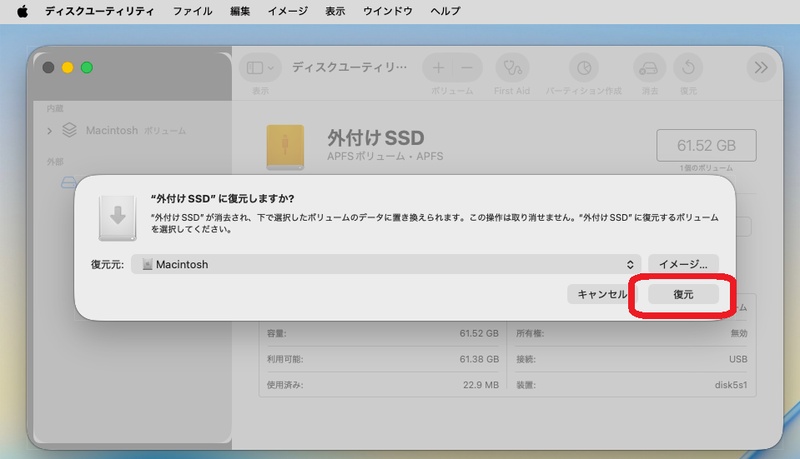Open the sidebar view options chevron
This screenshot has height=459, width=800.
[271, 68]
